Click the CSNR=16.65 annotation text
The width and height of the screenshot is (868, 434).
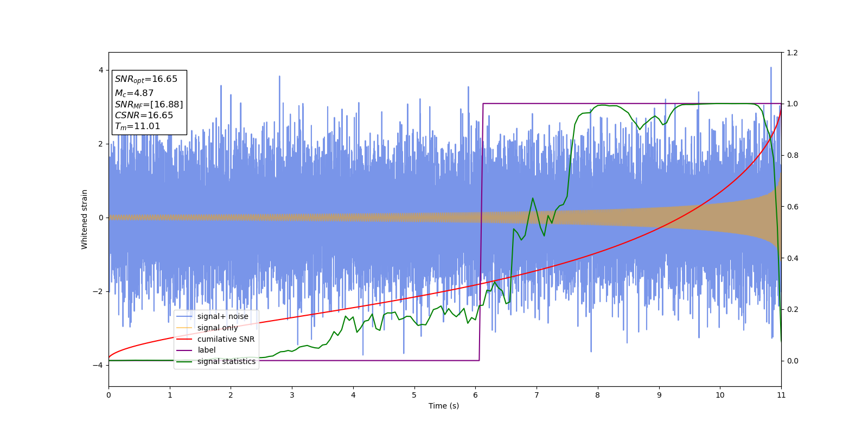click(144, 116)
